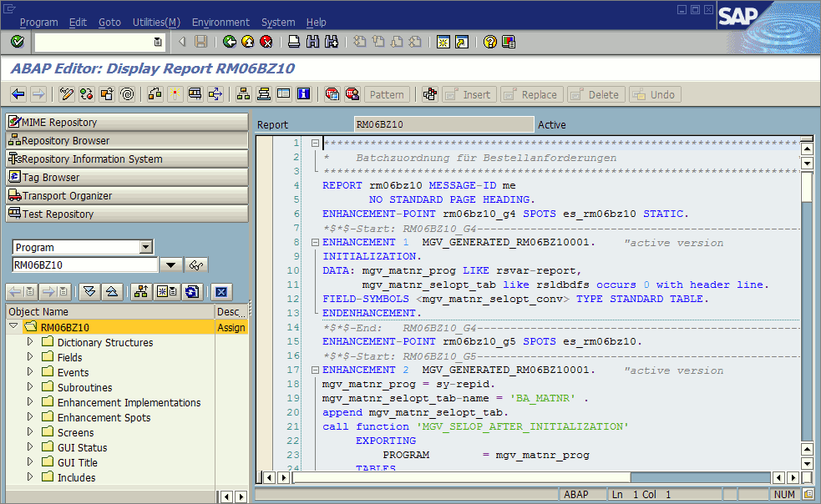Collapse the ENHANCEMENT 2 code block

315,370
